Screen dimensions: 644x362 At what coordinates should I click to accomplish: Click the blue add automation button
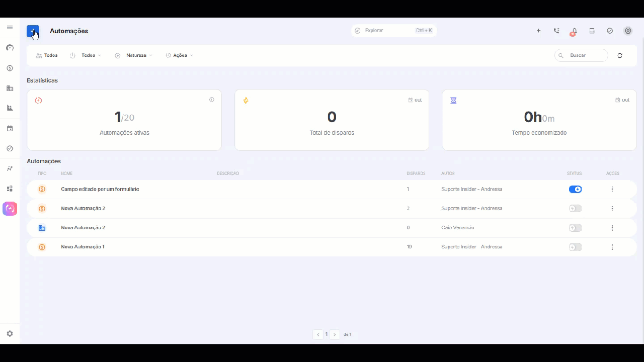click(33, 31)
